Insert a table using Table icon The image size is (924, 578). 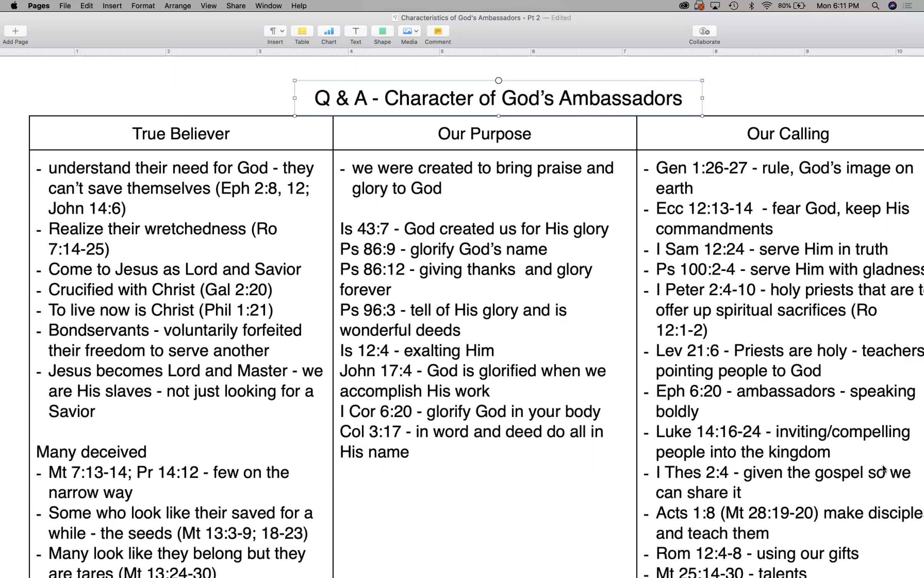[302, 31]
